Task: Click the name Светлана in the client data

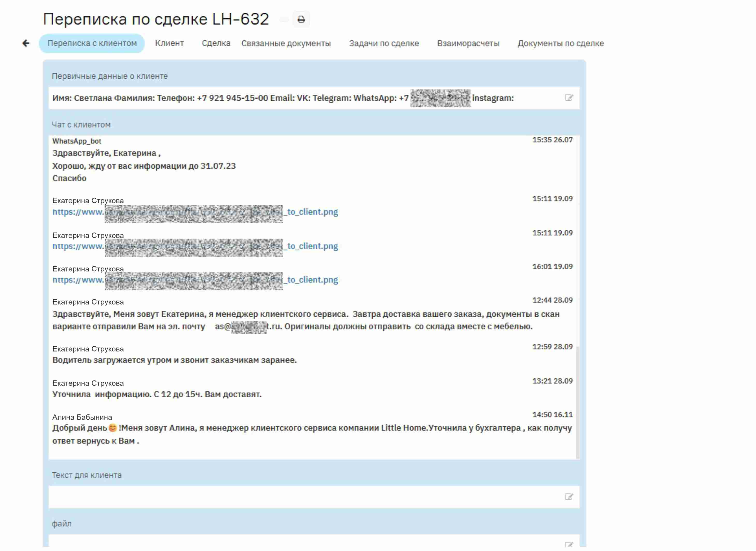Action: pos(93,98)
